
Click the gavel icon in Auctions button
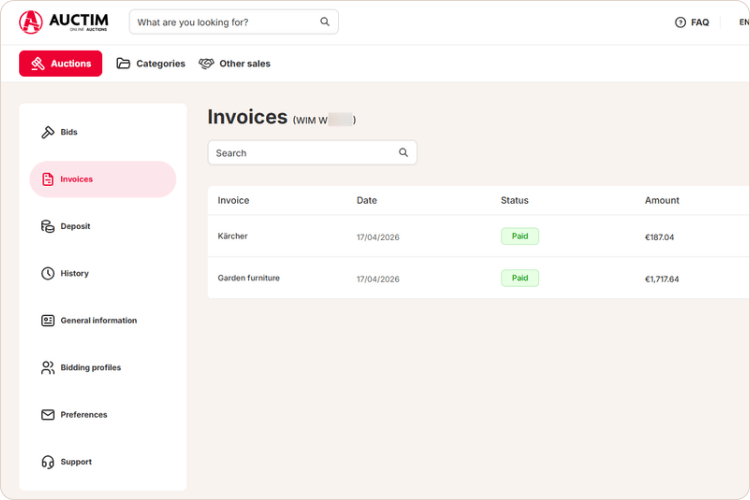(38, 63)
